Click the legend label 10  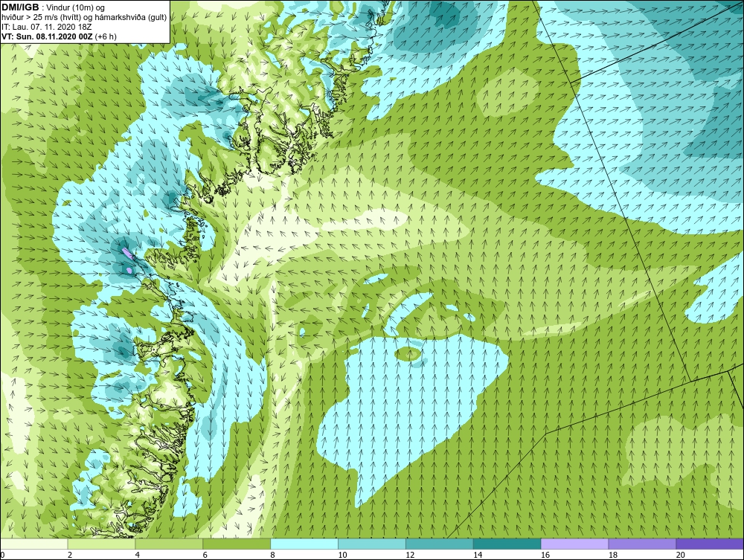(342, 555)
